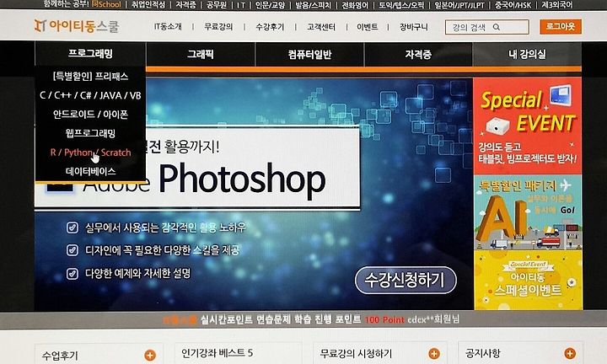Select 안드로이드 / 아이폰 submenu item
This screenshot has width=607, height=364.
point(90,114)
